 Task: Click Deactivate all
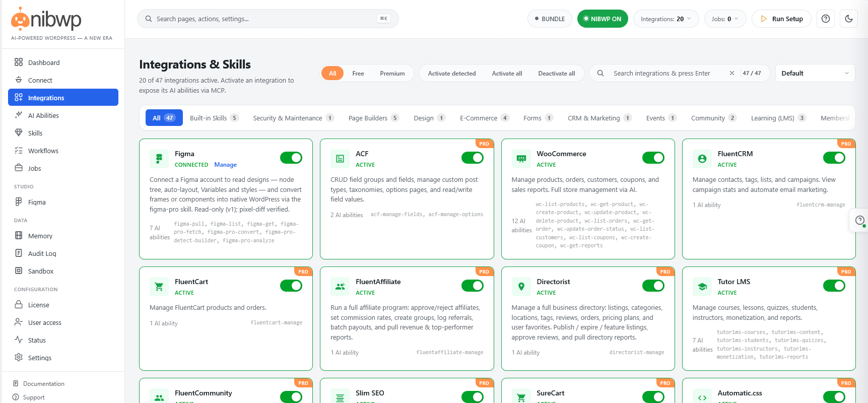[x=557, y=73]
